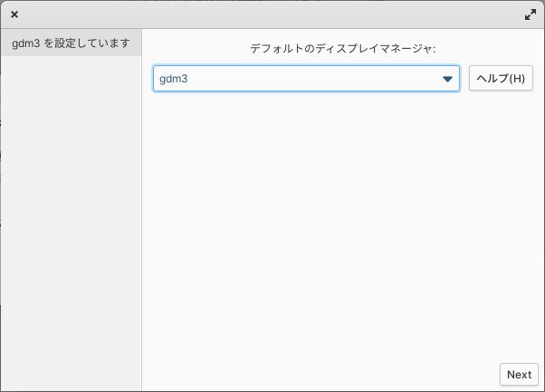Select the 'gdm3 を設定しています' sidebar item

coord(72,43)
